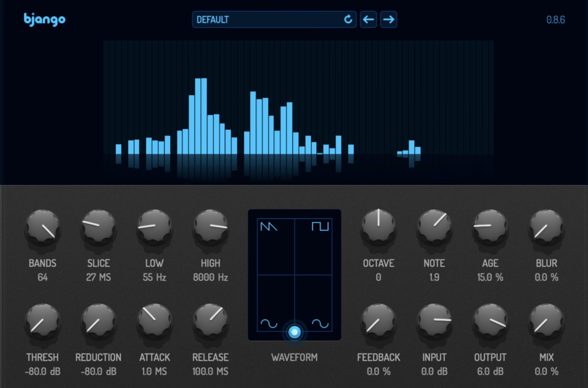
Task: Click the LOW frequency knob
Action: [155, 228]
